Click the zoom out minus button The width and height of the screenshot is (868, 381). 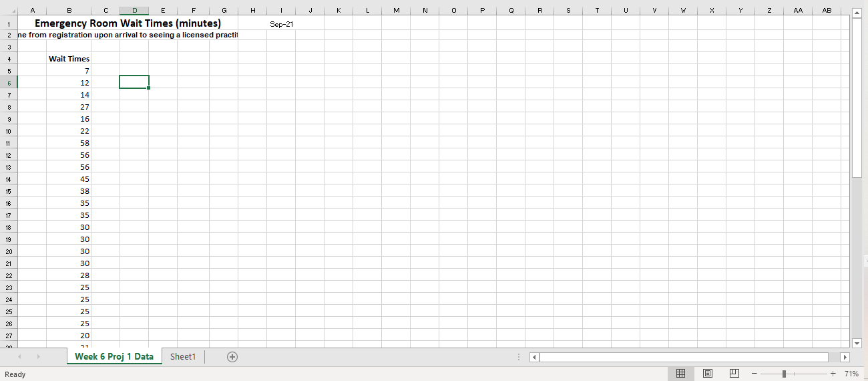(x=754, y=374)
